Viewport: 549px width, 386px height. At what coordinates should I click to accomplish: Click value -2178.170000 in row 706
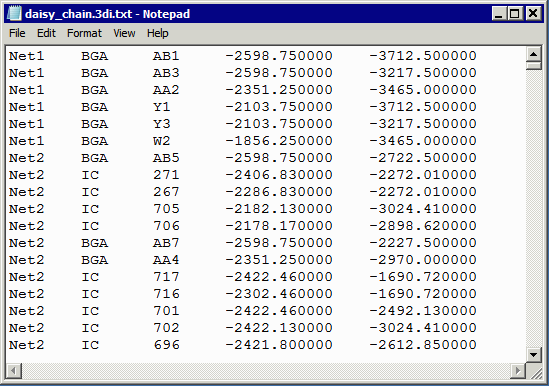click(279, 226)
